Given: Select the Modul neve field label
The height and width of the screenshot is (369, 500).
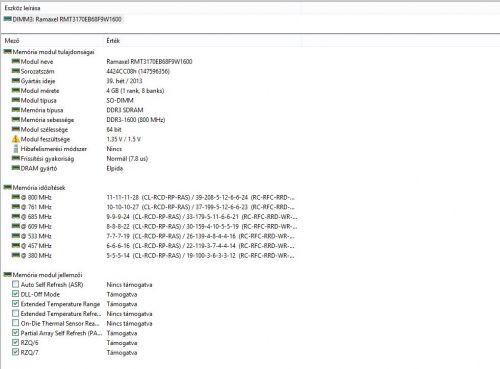Looking at the screenshot, I should point(37,62).
